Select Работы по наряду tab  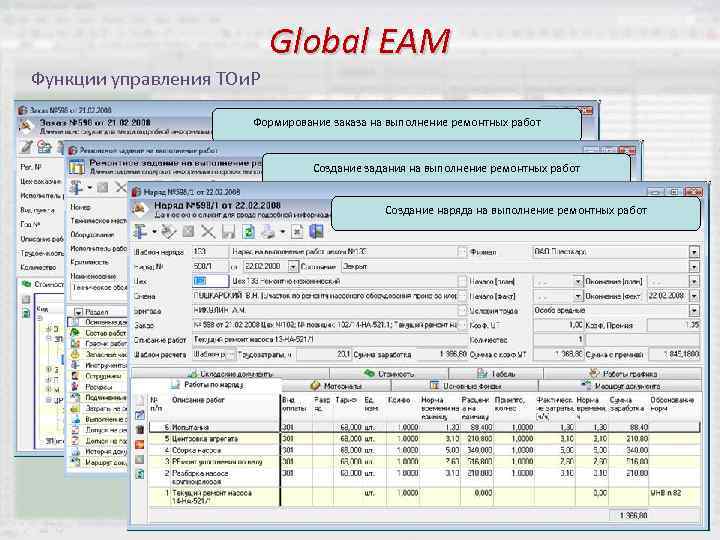pyautogui.click(x=207, y=385)
